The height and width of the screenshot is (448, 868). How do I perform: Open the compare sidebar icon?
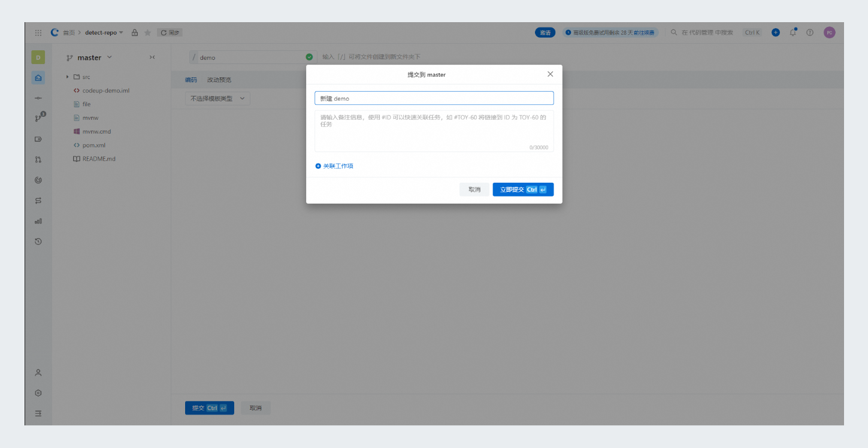click(x=38, y=201)
